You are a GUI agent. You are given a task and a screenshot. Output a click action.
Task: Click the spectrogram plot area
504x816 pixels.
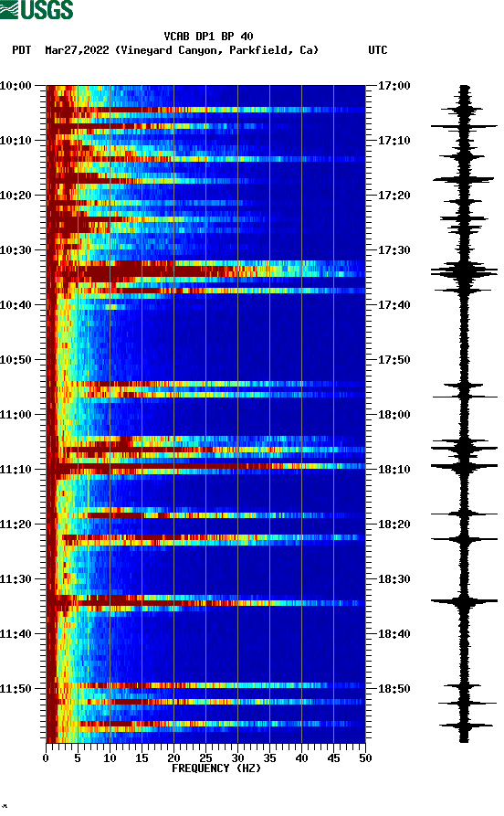(x=205, y=414)
